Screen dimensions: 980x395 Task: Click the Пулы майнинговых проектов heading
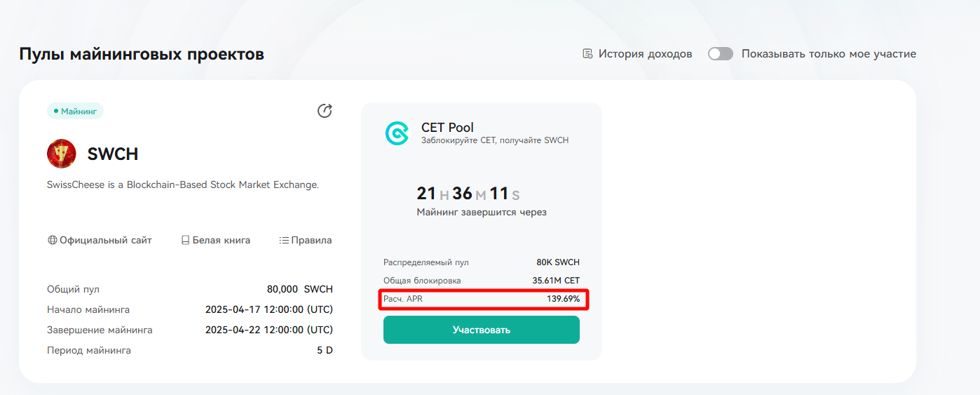[x=142, y=54]
